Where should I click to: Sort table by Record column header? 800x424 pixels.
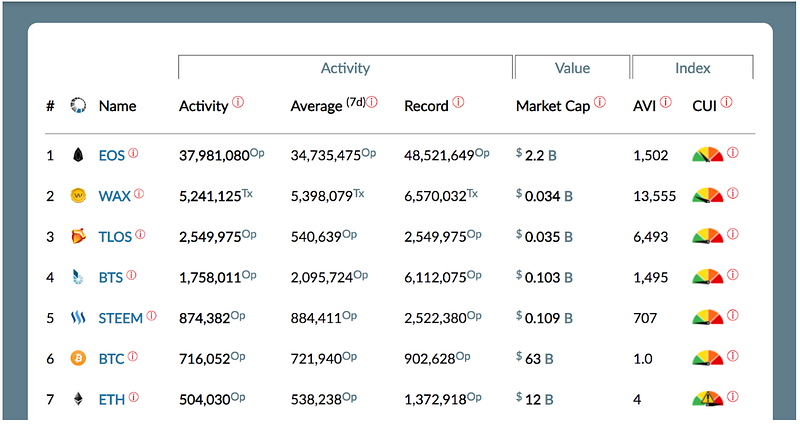(426, 106)
